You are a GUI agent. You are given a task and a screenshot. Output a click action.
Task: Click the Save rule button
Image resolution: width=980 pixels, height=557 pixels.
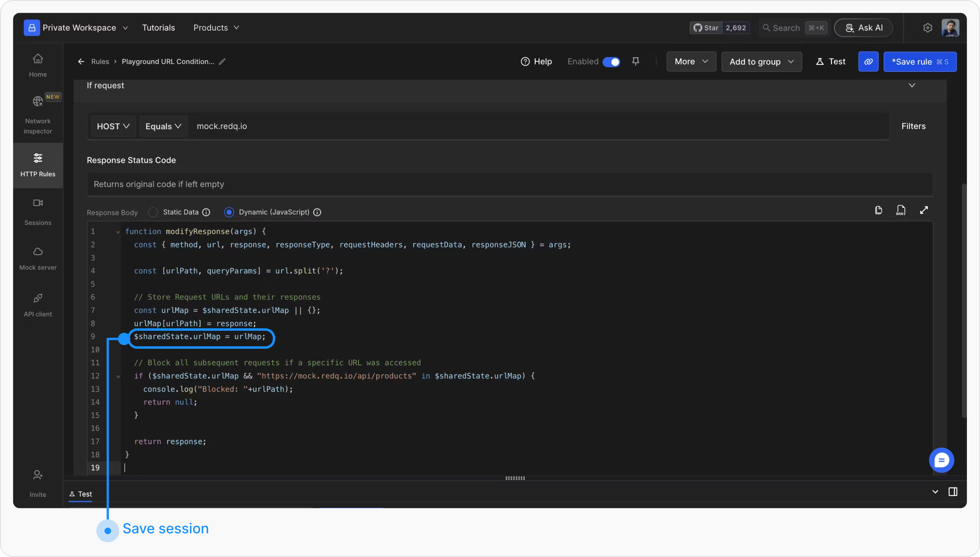(920, 62)
